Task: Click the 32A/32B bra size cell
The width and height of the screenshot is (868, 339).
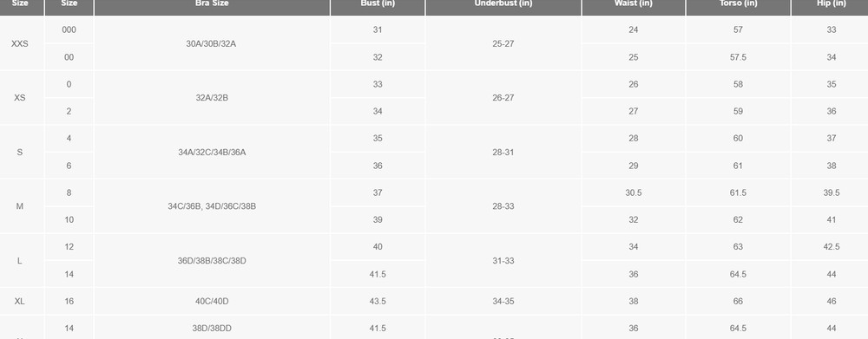Action: 212,98
